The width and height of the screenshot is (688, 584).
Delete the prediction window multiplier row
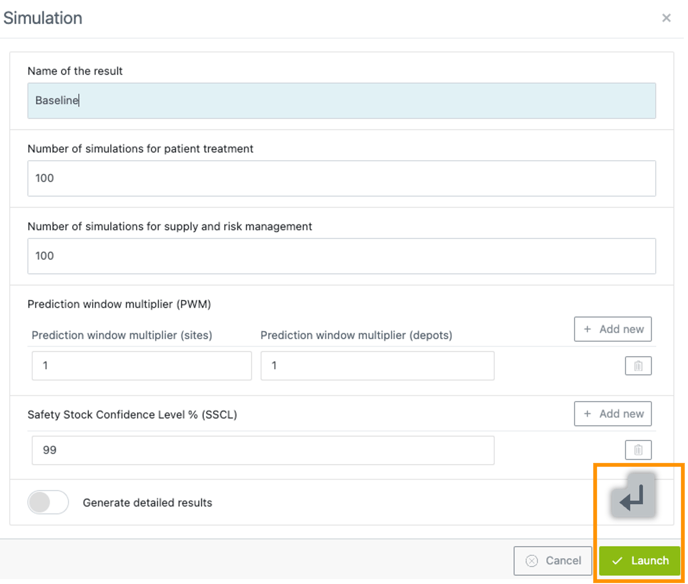click(638, 366)
